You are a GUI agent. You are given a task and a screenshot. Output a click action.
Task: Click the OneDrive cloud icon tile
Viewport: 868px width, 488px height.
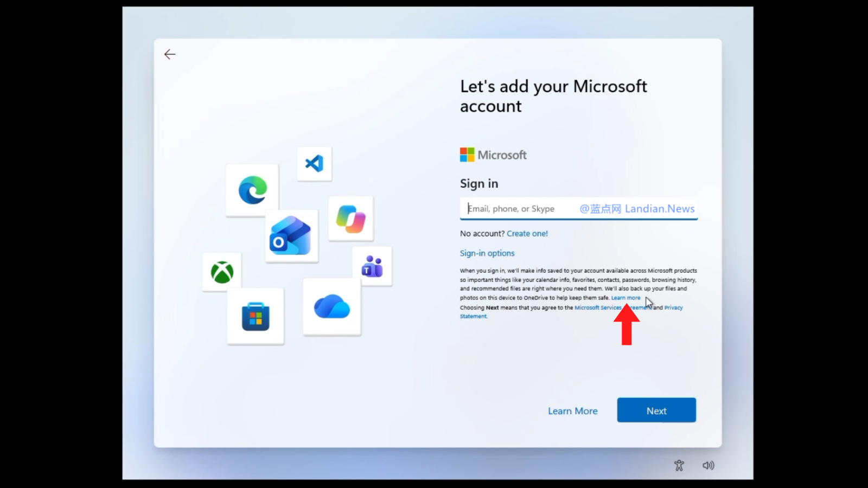point(332,307)
